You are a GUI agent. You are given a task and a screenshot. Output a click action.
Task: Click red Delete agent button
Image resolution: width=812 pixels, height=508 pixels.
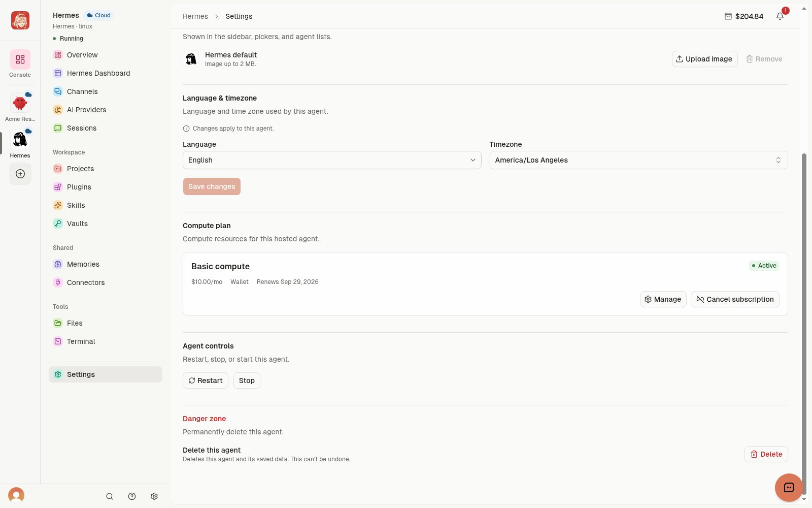766,454
